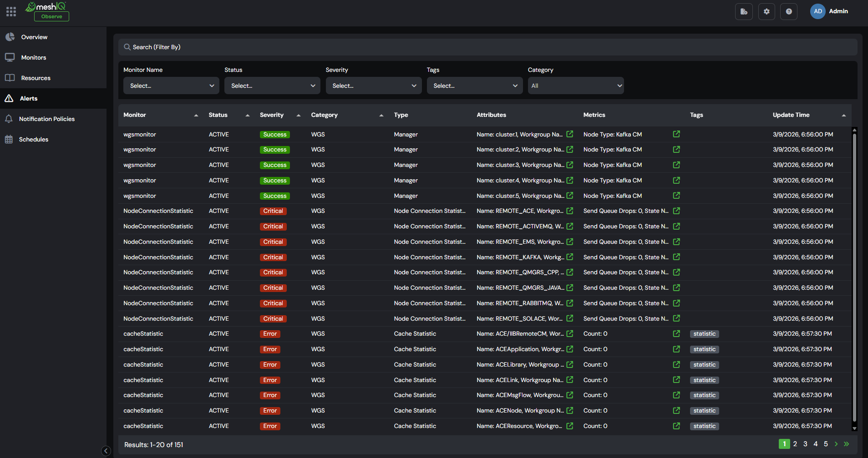Open the document icon in the top bar

click(744, 11)
